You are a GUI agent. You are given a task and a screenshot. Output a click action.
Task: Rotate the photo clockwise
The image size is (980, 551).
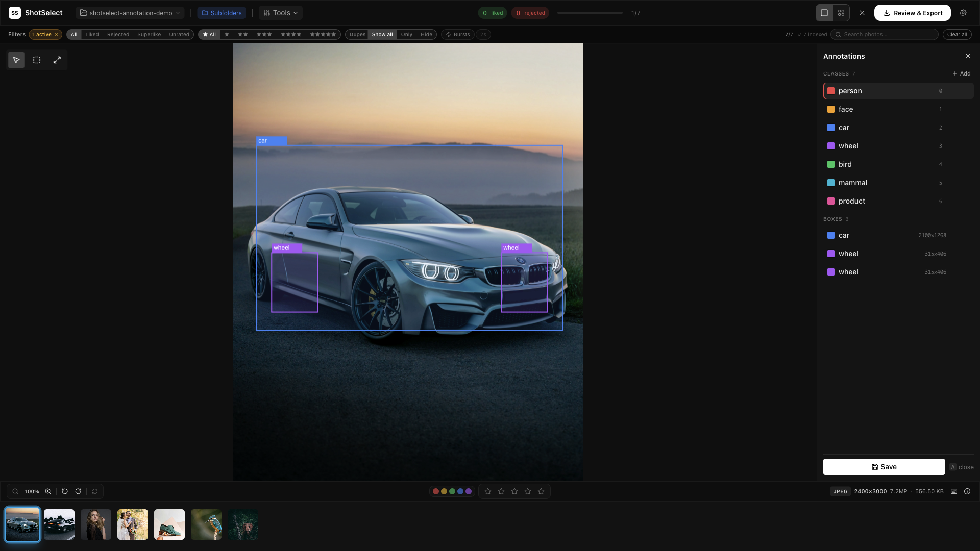78,491
